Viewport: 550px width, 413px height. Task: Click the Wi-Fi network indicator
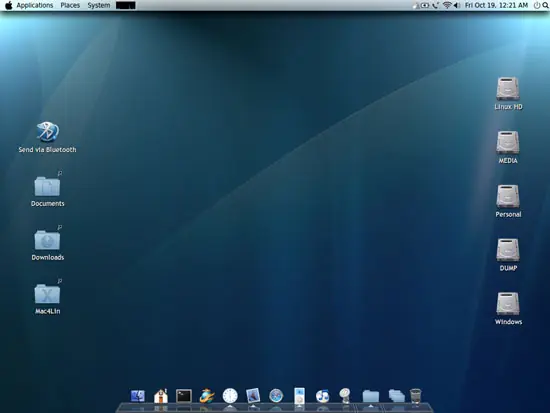(x=447, y=5)
